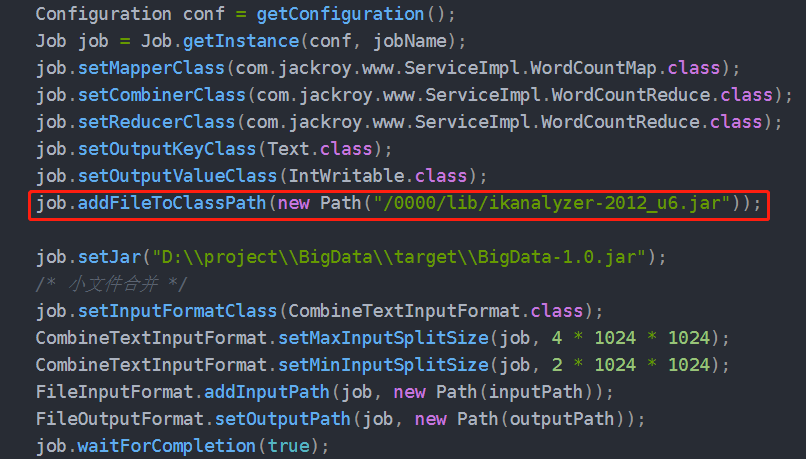This screenshot has width=806, height=459.
Task: Click IntWritable.class argument
Action: point(378,176)
